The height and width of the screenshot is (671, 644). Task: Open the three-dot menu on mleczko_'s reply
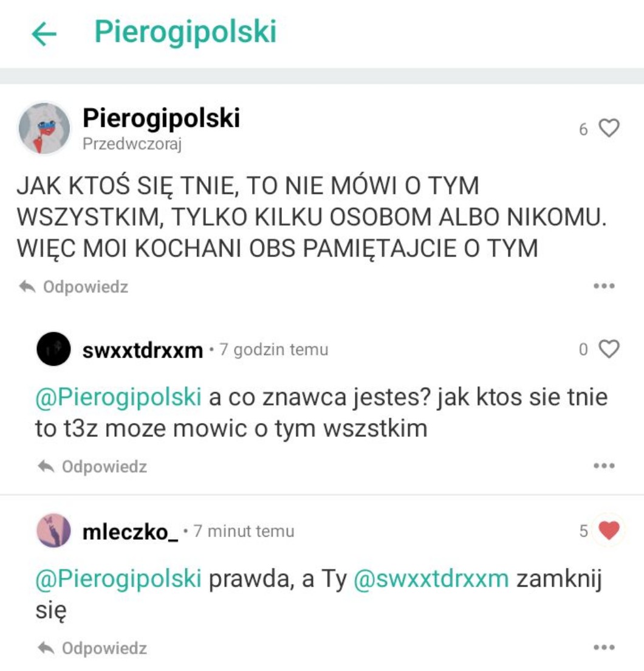604,647
